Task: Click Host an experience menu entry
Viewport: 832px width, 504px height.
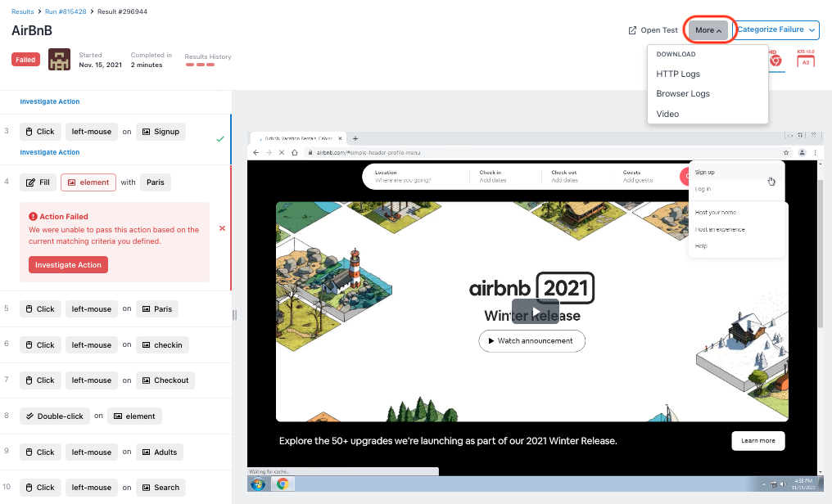Action: coord(720,229)
